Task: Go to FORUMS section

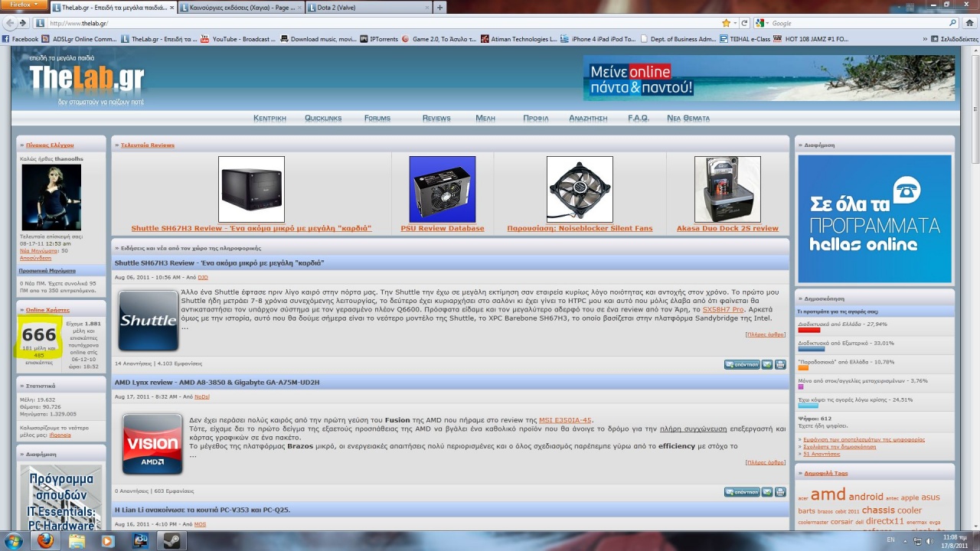Action: pyautogui.click(x=377, y=118)
